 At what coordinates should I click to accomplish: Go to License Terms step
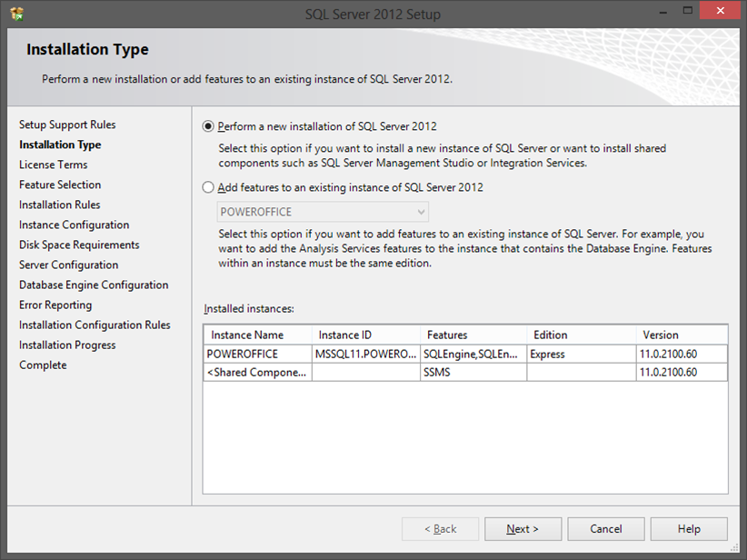coord(54,165)
